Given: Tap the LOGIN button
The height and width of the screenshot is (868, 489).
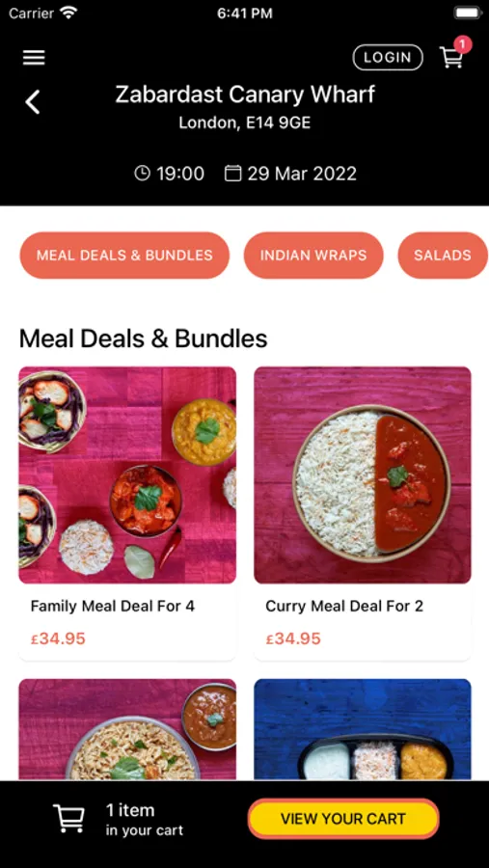Looking at the screenshot, I should pos(388,58).
